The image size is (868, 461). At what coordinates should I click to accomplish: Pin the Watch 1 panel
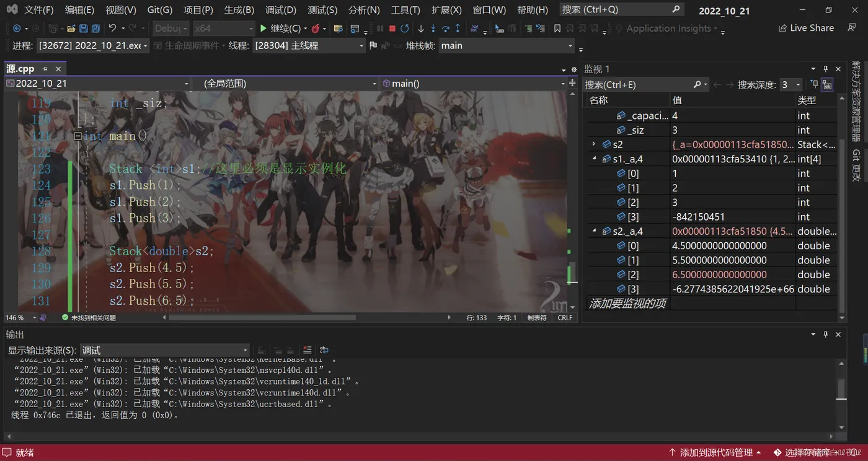click(825, 69)
